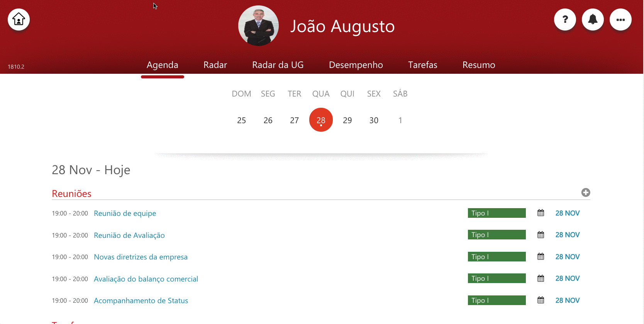Screen dimensions: 644x324
Task: Open the Tarefas tab
Action: click(x=423, y=65)
